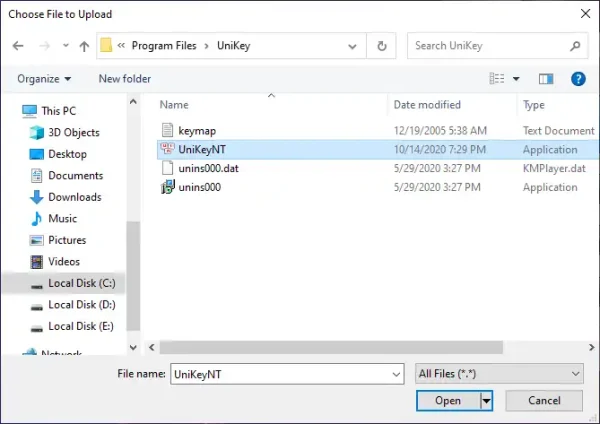Select the UniKeyNT application file
Screen dimensions: 600x424
202,149
